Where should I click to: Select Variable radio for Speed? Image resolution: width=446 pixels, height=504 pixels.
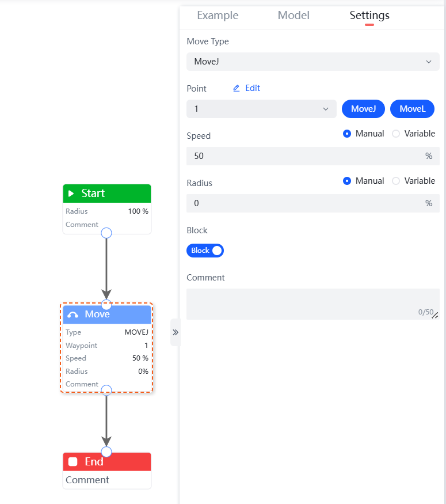tap(396, 134)
